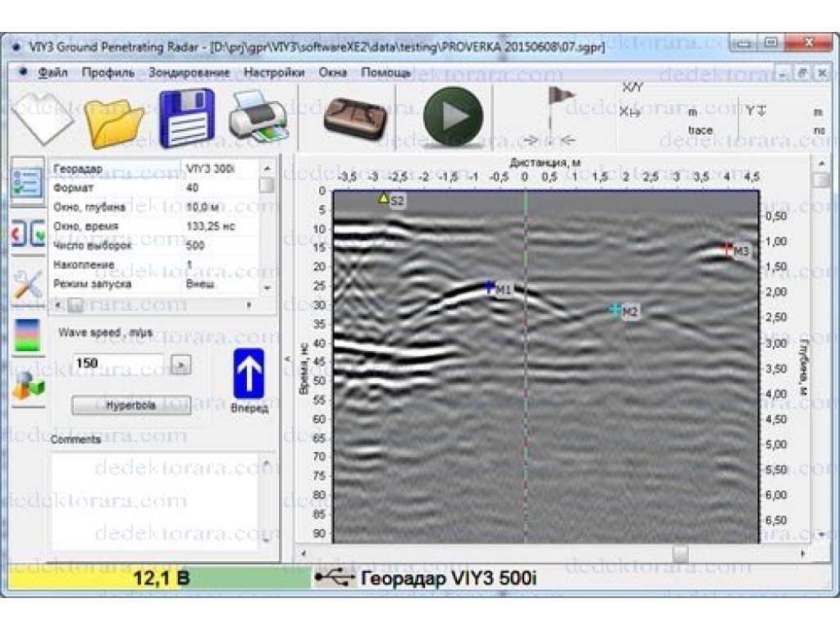The width and height of the screenshot is (840, 630).
Task: Open the wrench and screwdriver tools icon
Action: coord(28,285)
